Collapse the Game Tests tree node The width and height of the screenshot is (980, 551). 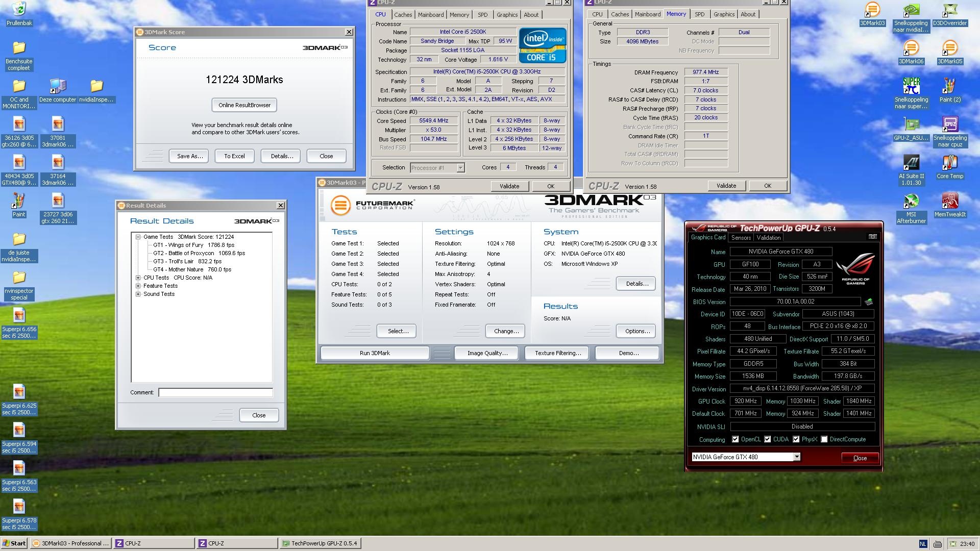138,237
